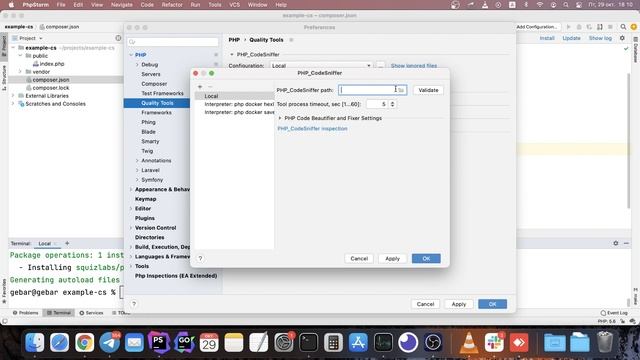640x360 pixels.
Task: Open Google Chrome from the dock
Action: (x=84, y=342)
